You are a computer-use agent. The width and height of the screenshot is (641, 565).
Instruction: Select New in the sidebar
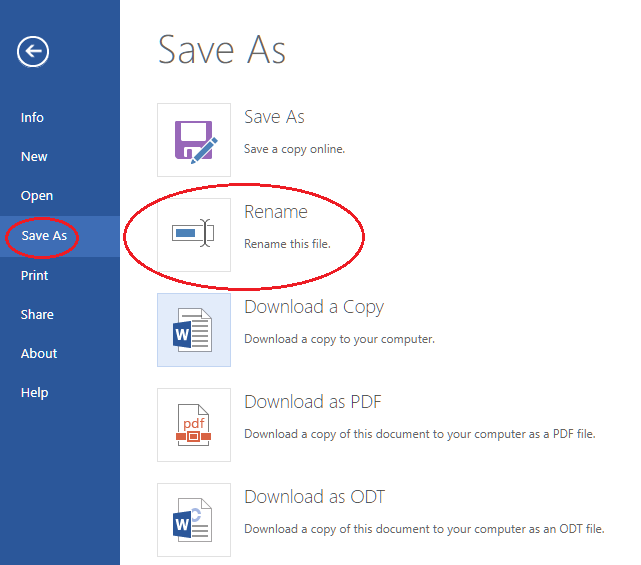pos(34,157)
